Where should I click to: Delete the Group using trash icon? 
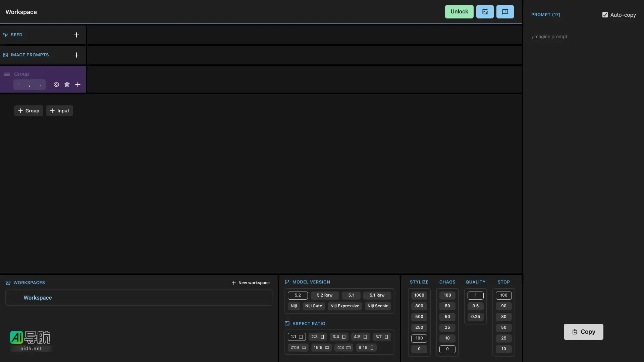click(x=67, y=85)
